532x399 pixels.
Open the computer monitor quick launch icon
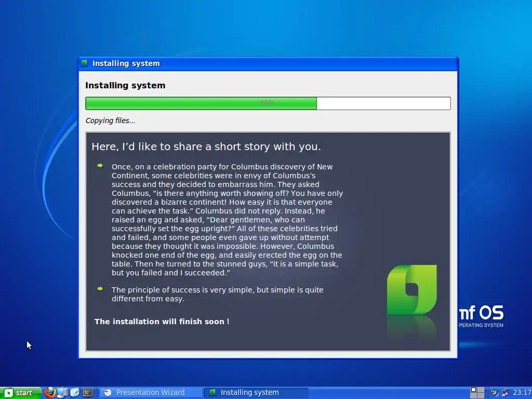[x=63, y=393]
